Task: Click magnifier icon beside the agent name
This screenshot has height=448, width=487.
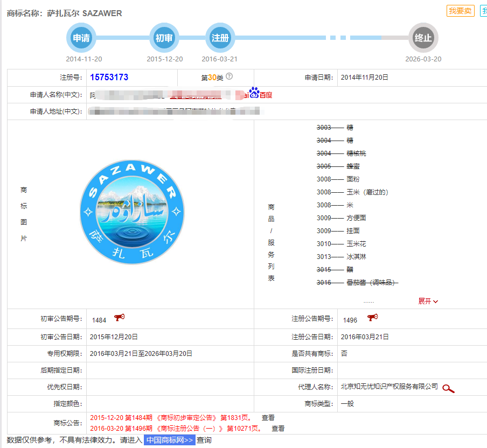Action: click(x=448, y=388)
